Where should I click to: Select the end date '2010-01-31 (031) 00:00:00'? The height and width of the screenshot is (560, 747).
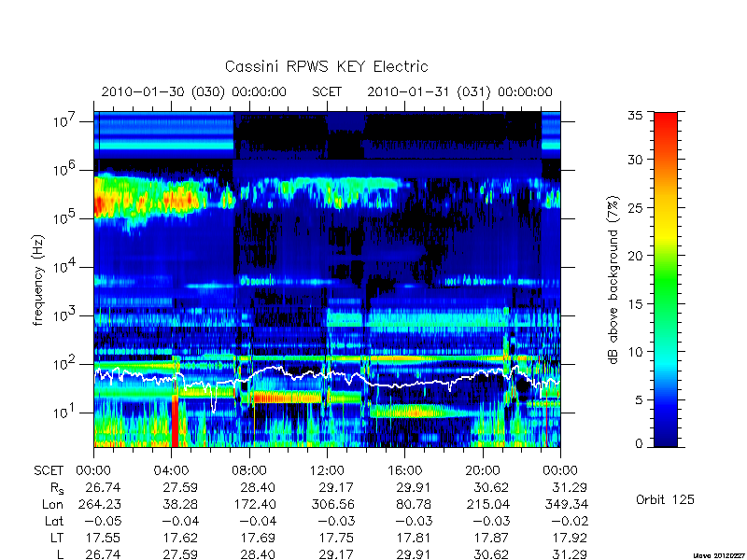(459, 91)
